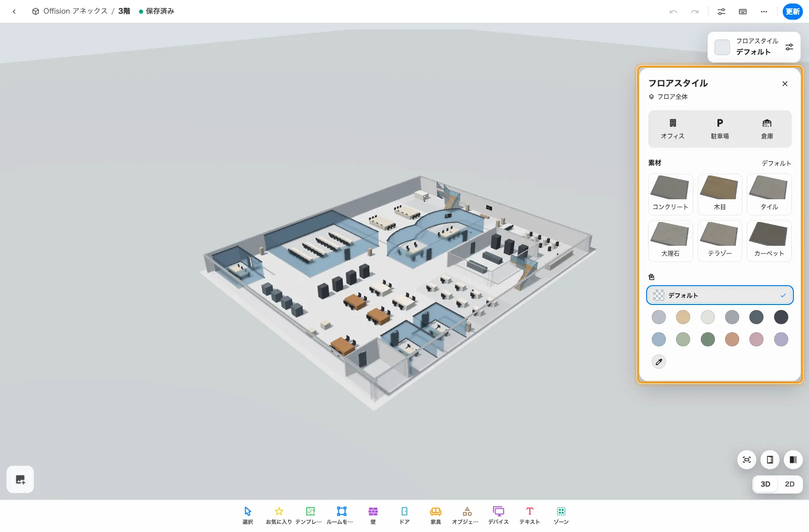Viewport: 809px width, 532px height.
Task: Close the フロアスタイル panel
Action: pos(785,84)
